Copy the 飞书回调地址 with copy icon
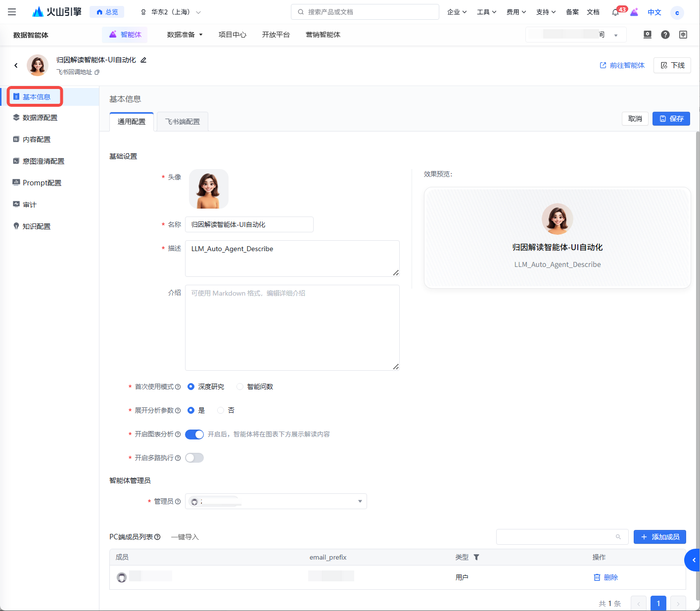The height and width of the screenshot is (611, 700). coord(97,72)
